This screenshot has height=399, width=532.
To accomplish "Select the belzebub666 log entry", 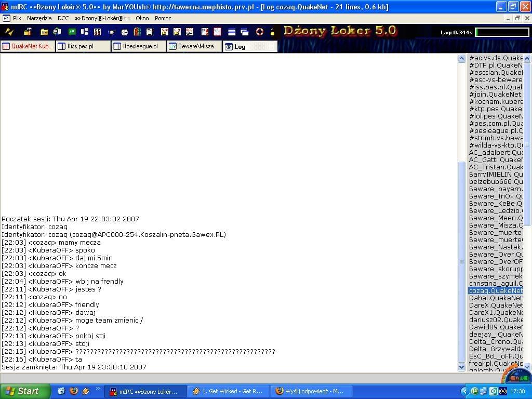I will coord(495,181).
